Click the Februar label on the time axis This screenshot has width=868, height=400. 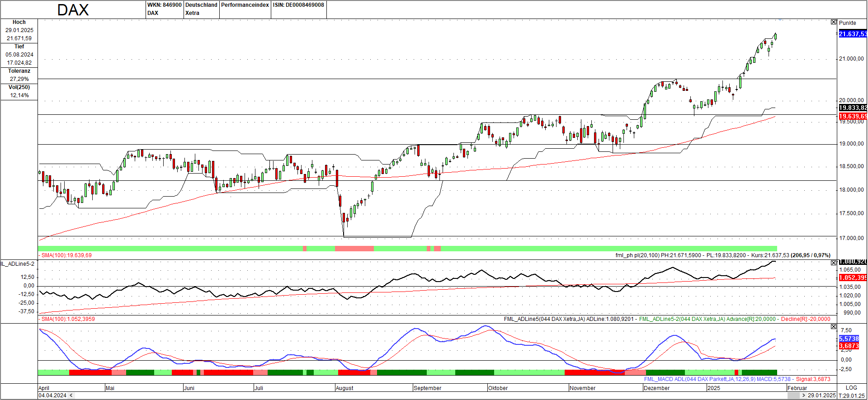click(x=797, y=388)
